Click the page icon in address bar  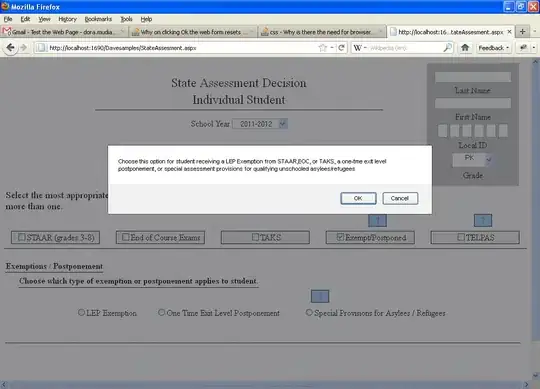41,48
